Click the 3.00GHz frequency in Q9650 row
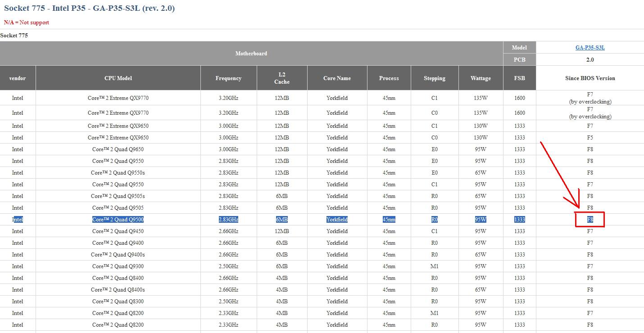This screenshot has height=333, width=644. point(228,149)
